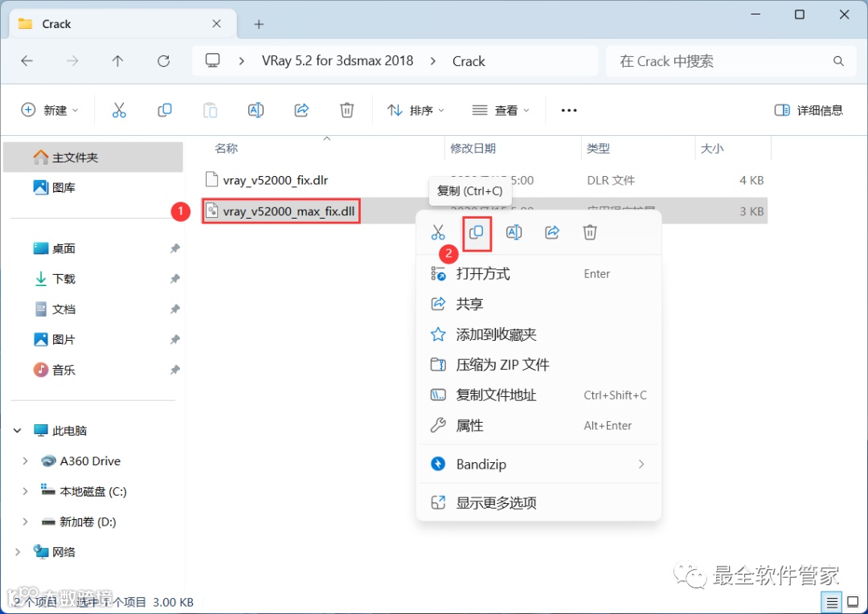Click the Rename icon in the top toolbar
This screenshot has width=868, height=614.
(256, 110)
